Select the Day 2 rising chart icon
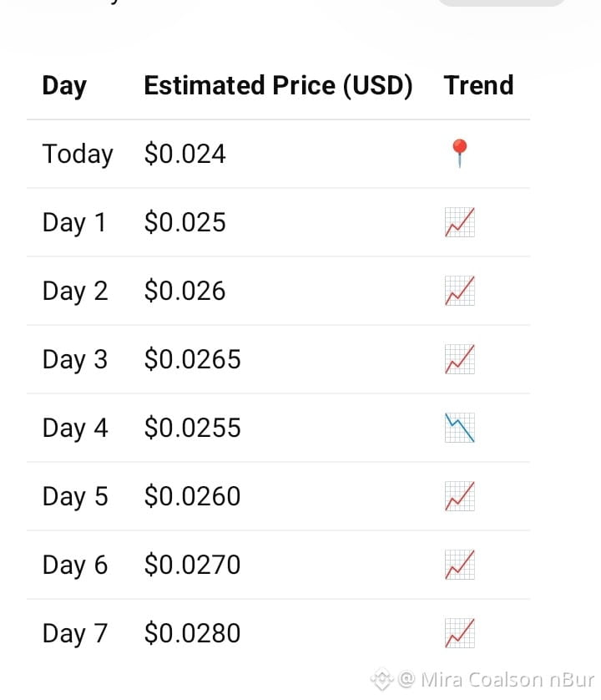This screenshot has width=601, height=700. pyautogui.click(x=460, y=291)
